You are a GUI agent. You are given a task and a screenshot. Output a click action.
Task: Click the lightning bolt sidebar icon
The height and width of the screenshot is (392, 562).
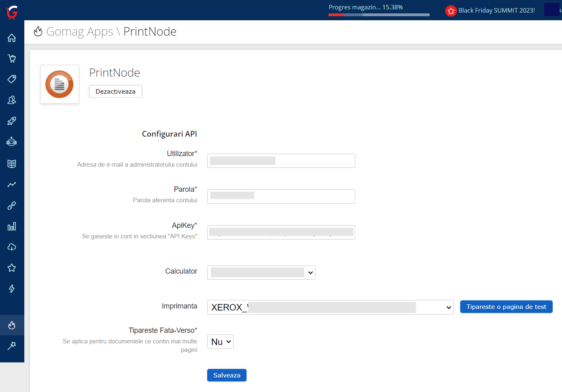coord(12,289)
